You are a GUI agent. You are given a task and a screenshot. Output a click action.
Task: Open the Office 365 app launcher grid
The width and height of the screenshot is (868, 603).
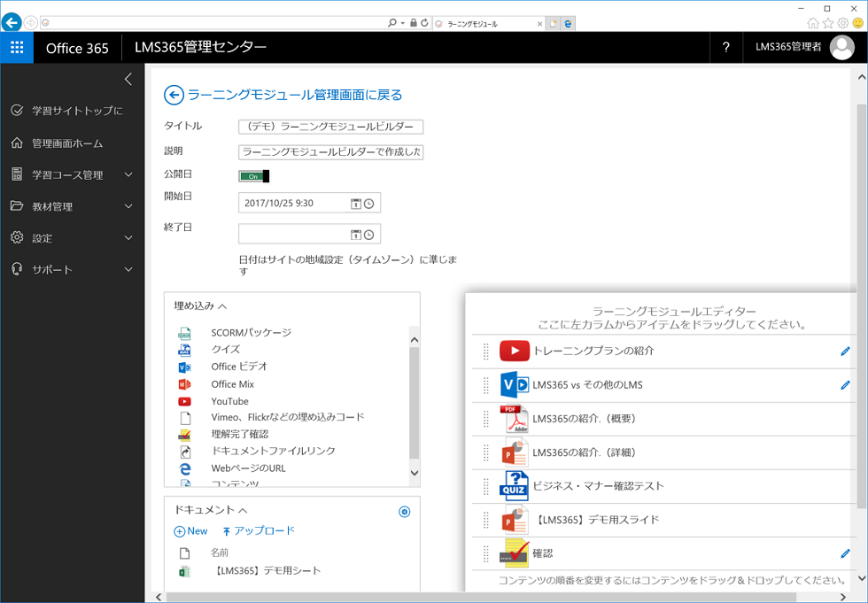tap(17, 48)
